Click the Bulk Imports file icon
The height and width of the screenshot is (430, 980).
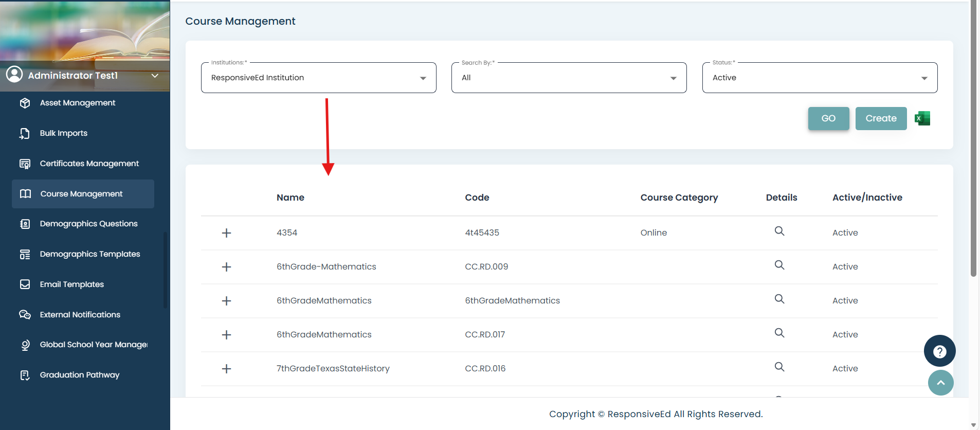coord(25,133)
